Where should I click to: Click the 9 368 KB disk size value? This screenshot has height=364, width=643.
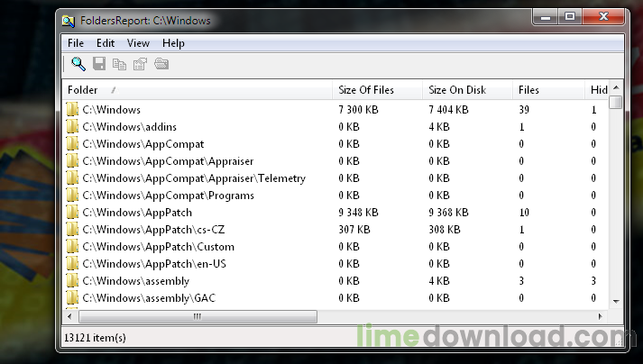click(x=448, y=213)
